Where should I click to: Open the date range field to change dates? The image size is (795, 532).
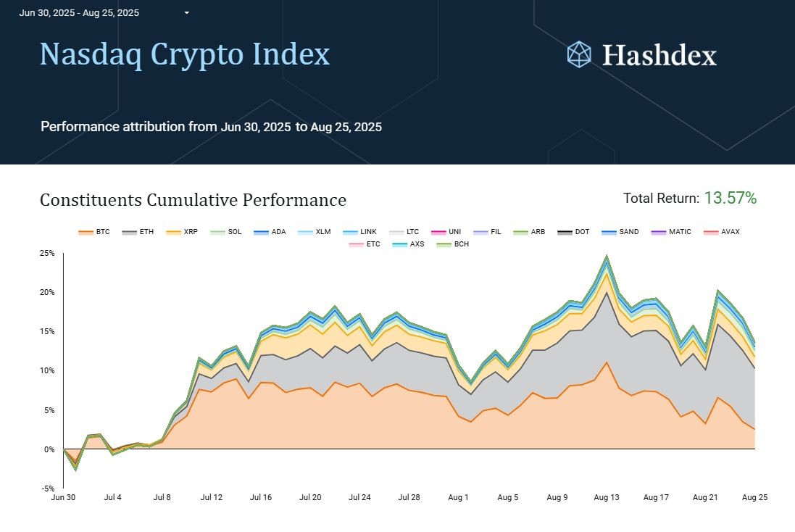(80, 12)
